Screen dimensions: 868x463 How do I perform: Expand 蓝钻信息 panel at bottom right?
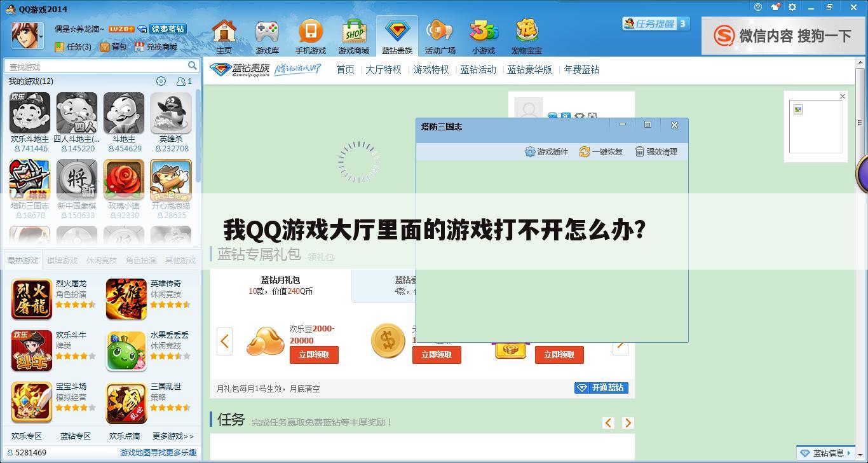click(x=826, y=453)
